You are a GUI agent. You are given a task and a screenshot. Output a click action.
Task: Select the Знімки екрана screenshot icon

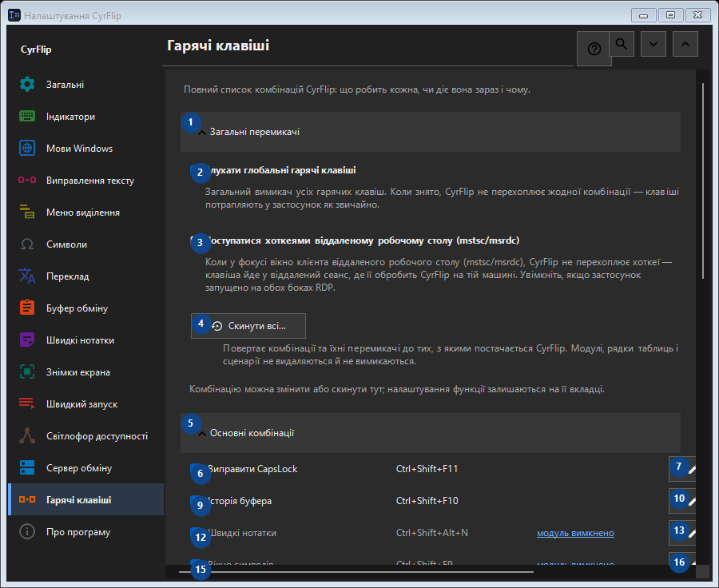[27, 372]
